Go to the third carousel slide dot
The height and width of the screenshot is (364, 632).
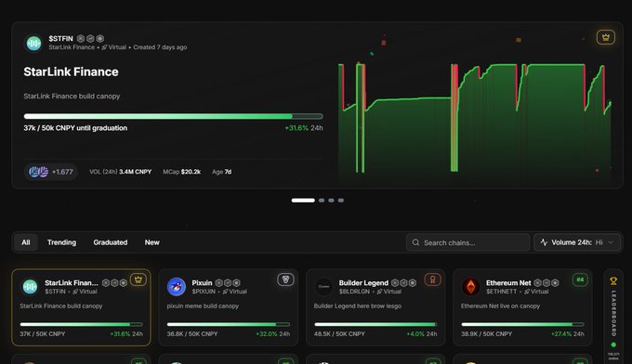331,201
